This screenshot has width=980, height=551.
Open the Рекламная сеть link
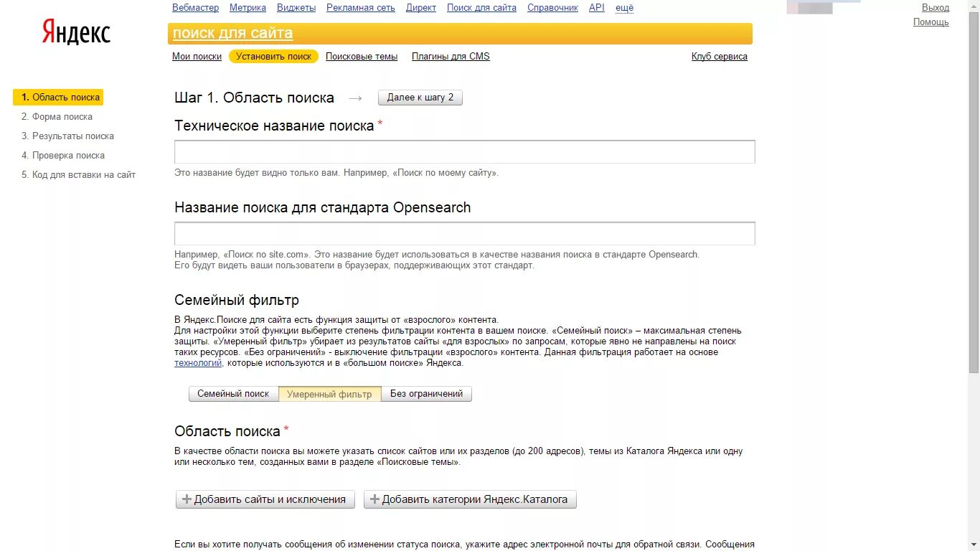(x=361, y=8)
